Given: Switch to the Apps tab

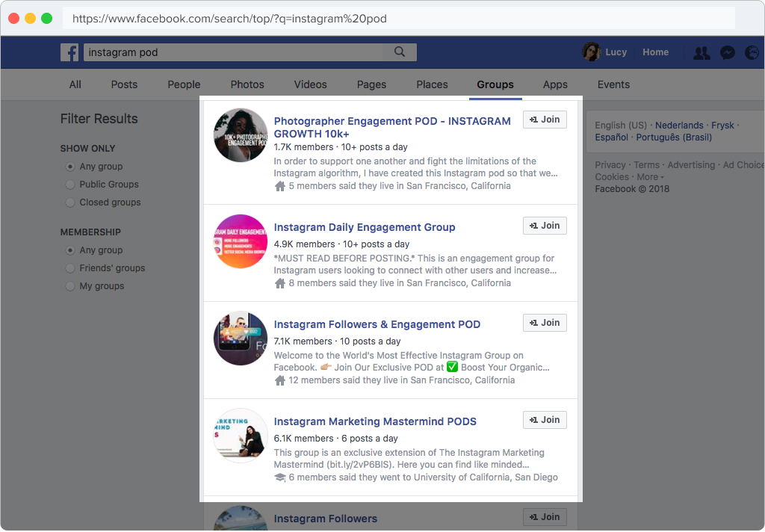Looking at the screenshot, I should (x=555, y=84).
